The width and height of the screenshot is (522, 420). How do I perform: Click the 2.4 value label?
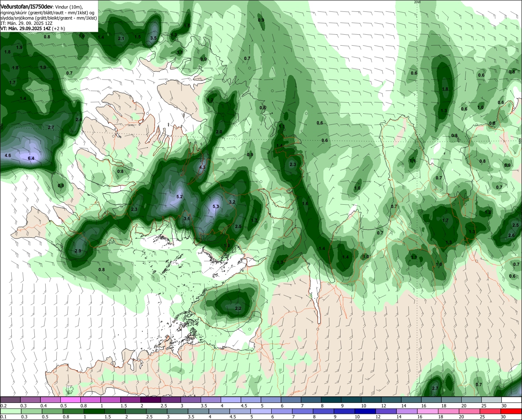(79, 119)
